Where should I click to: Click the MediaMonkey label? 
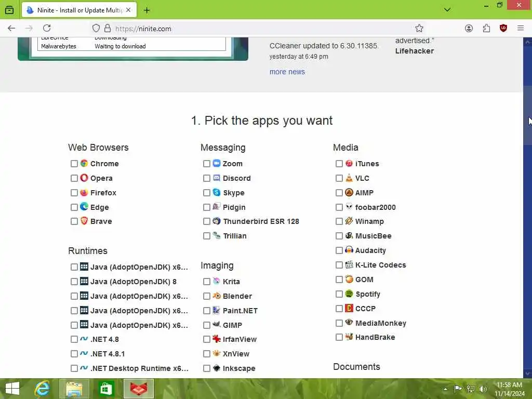pos(380,323)
